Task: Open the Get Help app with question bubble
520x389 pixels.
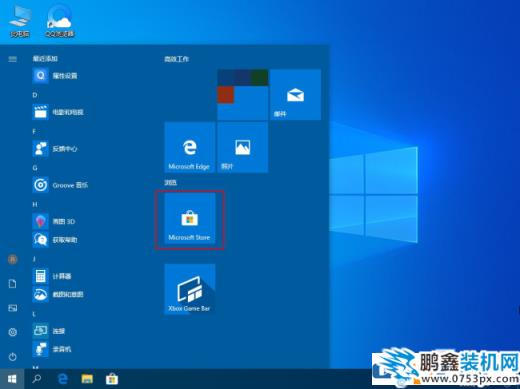Action: tap(55, 240)
